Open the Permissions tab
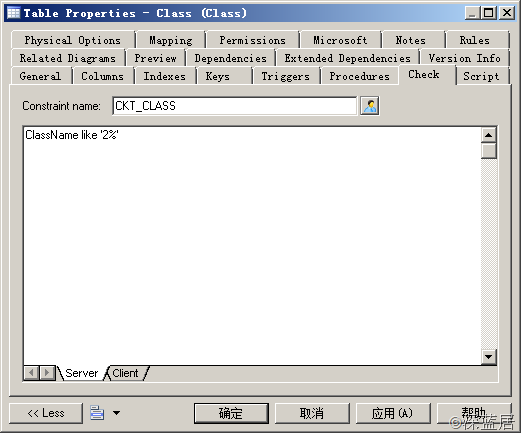521x433 pixels. (x=253, y=40)
